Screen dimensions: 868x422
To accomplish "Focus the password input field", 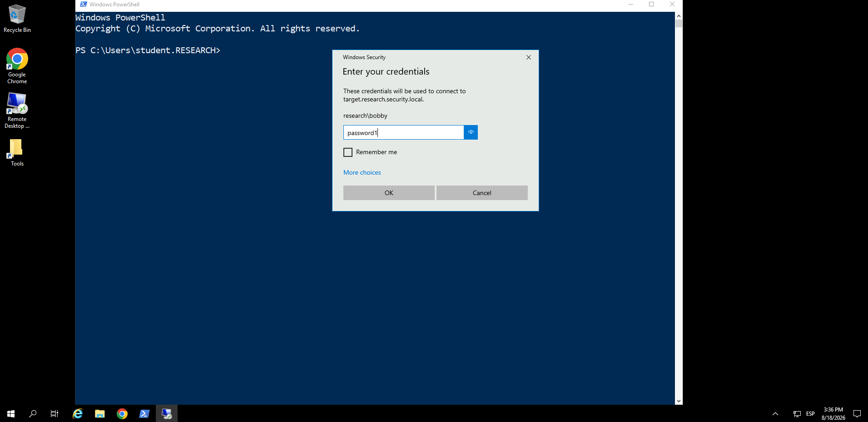I will [403, 132].
